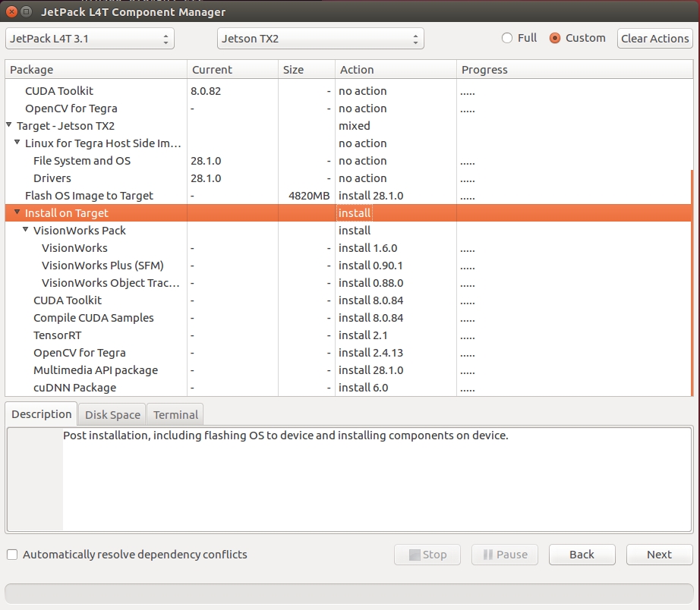
Task: Go Back to the previous step
Action: point(582,555)
